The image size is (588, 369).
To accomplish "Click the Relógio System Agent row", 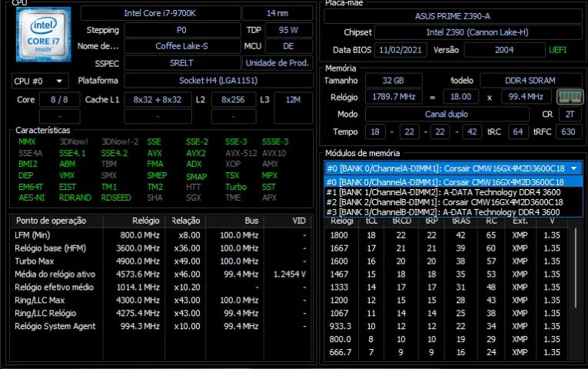I will (x=161, y=326).
